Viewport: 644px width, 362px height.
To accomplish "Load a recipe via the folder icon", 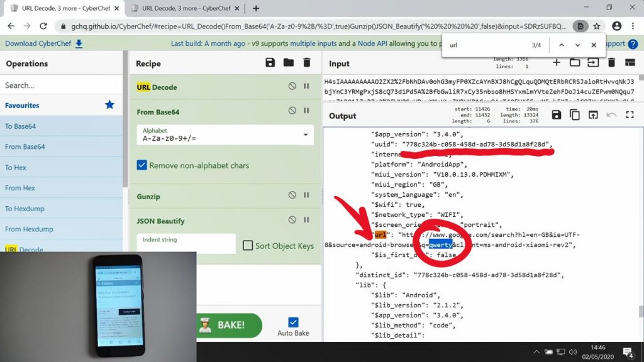I will coord(288,63).
